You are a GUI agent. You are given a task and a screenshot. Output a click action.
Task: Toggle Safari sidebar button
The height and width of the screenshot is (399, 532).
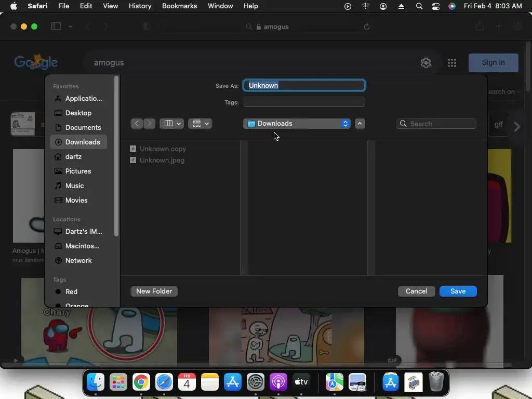tap(56, 26)
